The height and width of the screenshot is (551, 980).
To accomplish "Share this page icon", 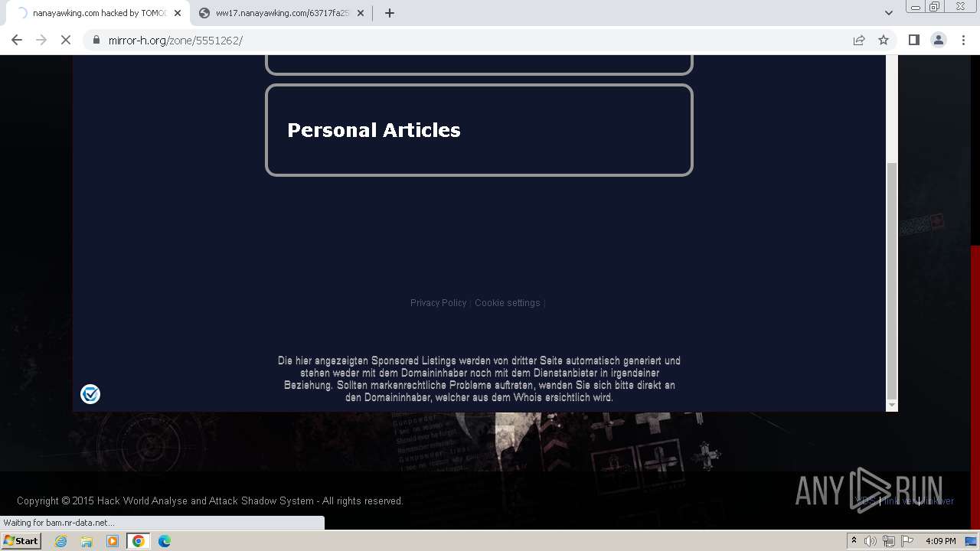I will 859,40.
